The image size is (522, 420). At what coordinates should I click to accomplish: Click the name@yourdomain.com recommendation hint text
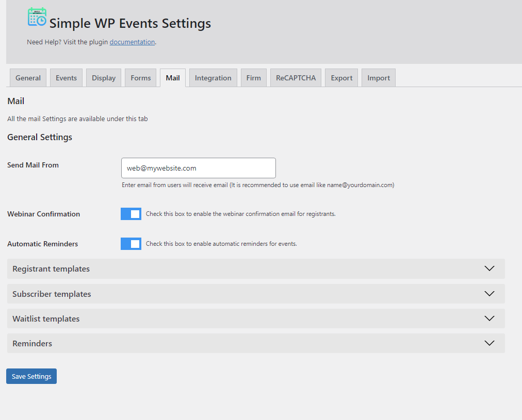tap(258, 185)
